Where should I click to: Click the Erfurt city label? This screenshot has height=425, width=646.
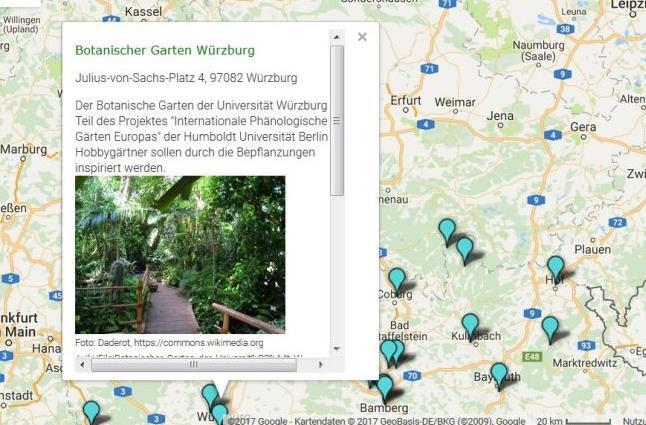point(406,100)
